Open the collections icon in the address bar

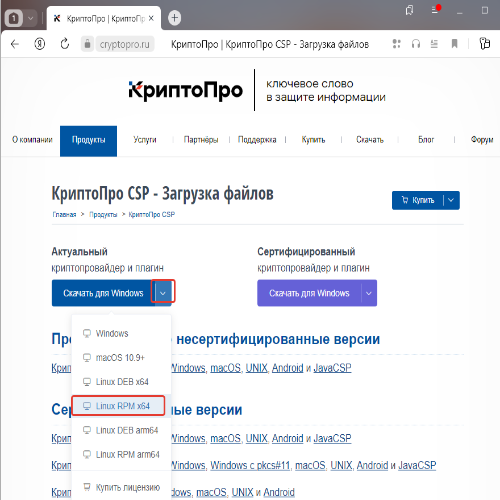485,44
